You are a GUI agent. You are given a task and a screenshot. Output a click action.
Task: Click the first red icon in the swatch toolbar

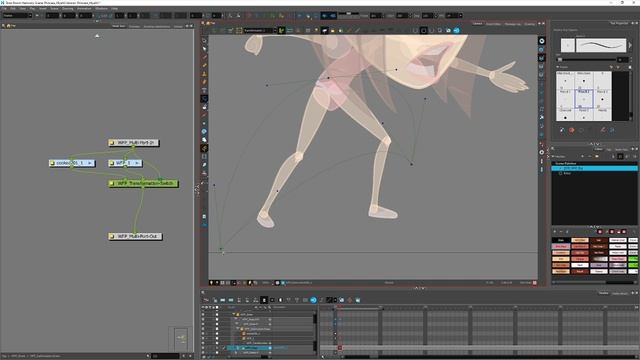600,232
